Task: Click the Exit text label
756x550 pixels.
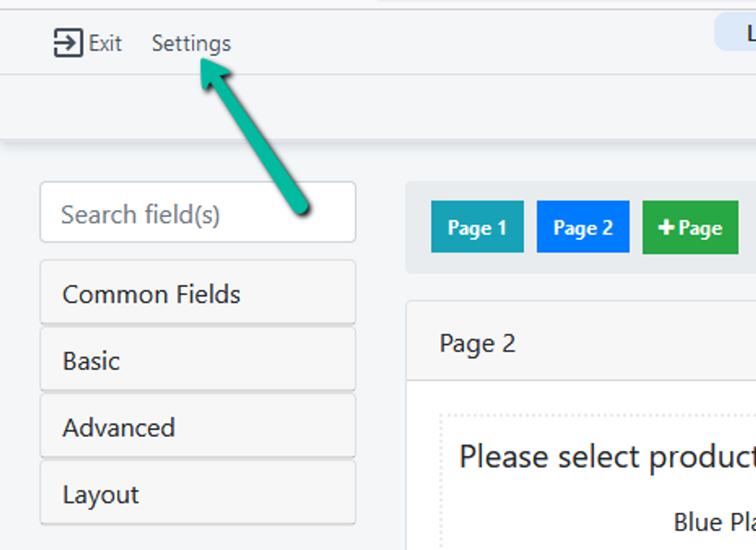Action: pos(106,43)
